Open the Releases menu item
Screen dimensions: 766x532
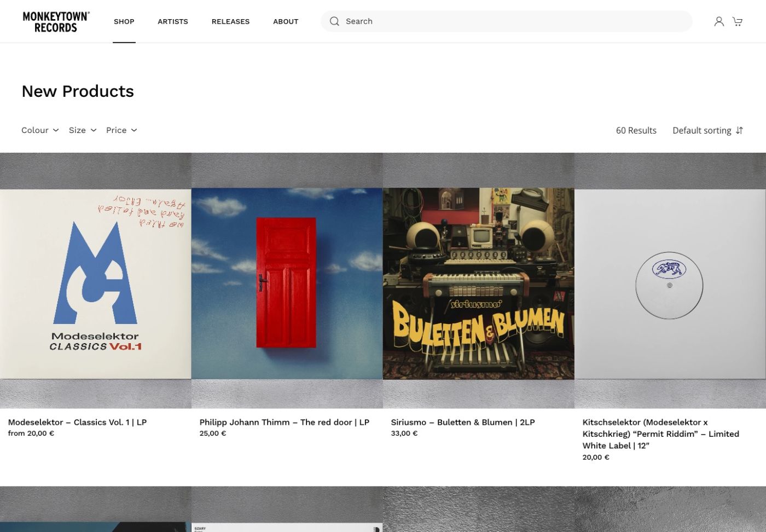tap(230, 21)
